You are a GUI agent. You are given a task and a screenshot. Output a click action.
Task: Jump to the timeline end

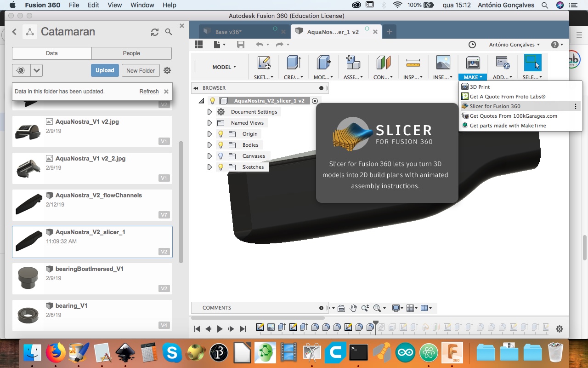243,329
